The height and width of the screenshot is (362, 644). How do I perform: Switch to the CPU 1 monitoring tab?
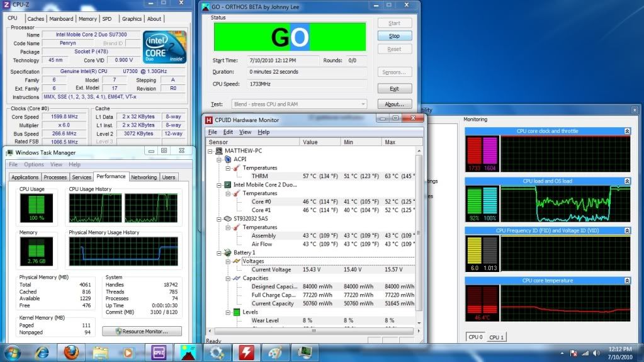coord(496,337)
